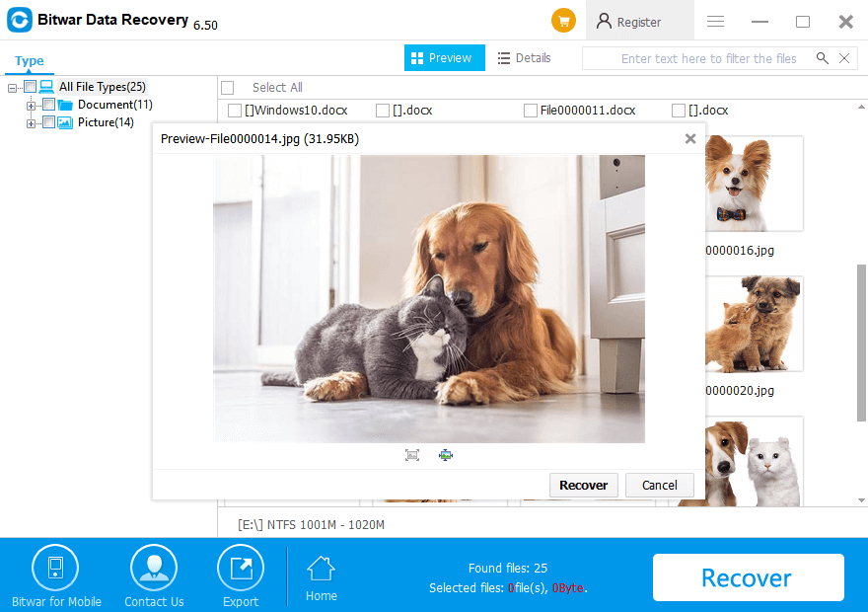Screen dimensions: 868x612
Task: Tick the Select All checkbox
Action: [x=228, y=88]
